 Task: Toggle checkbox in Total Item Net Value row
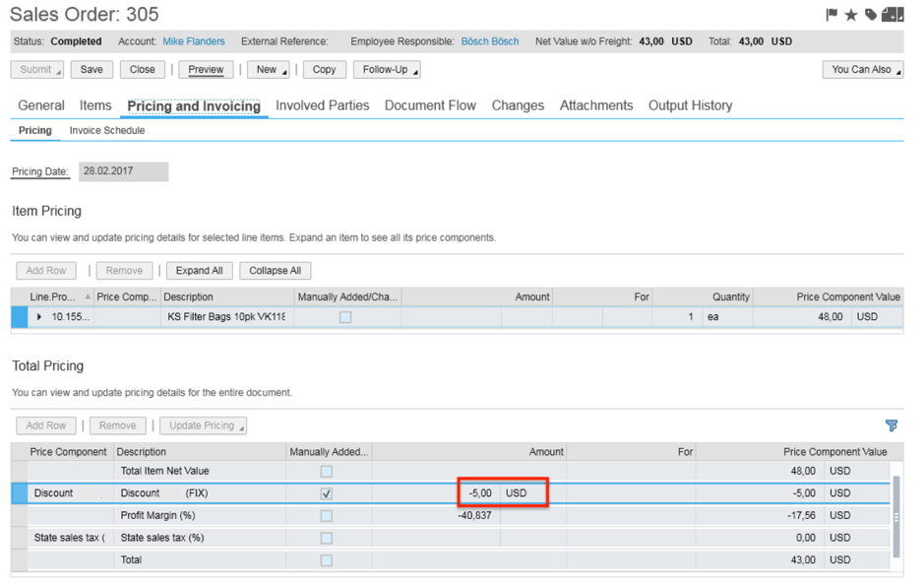326,472
